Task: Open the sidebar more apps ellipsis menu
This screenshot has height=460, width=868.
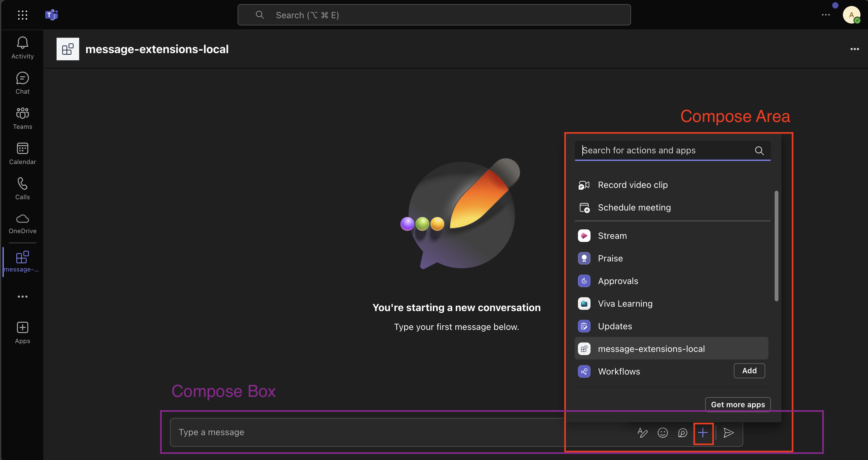Action: [x=22, y=297]
